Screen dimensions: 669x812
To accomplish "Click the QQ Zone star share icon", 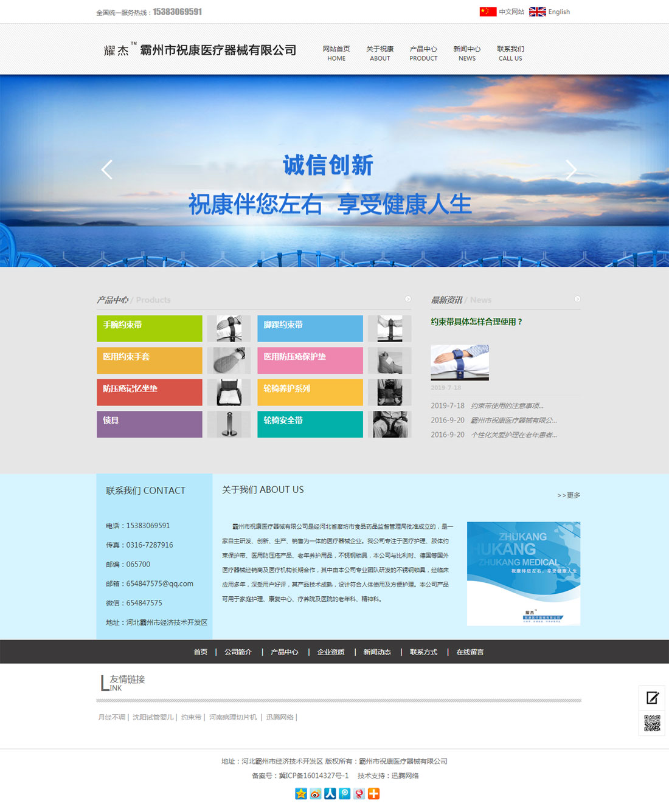I will [x=301, y=793].
